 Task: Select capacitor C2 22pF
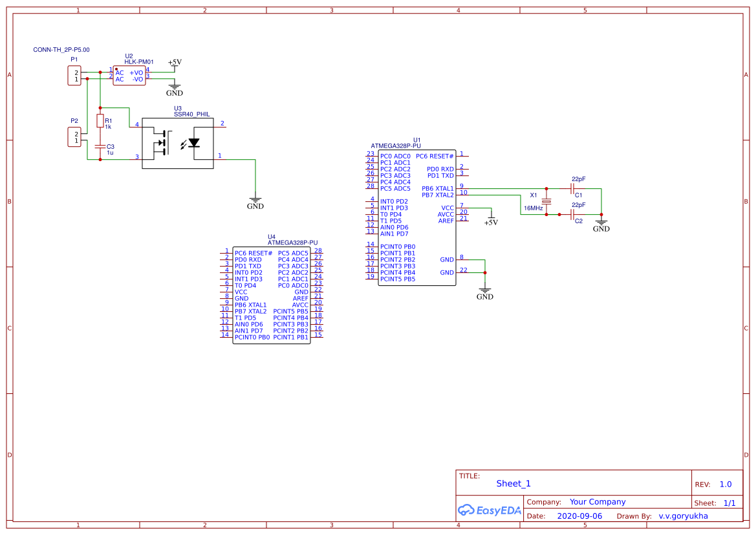pos(572,215)
